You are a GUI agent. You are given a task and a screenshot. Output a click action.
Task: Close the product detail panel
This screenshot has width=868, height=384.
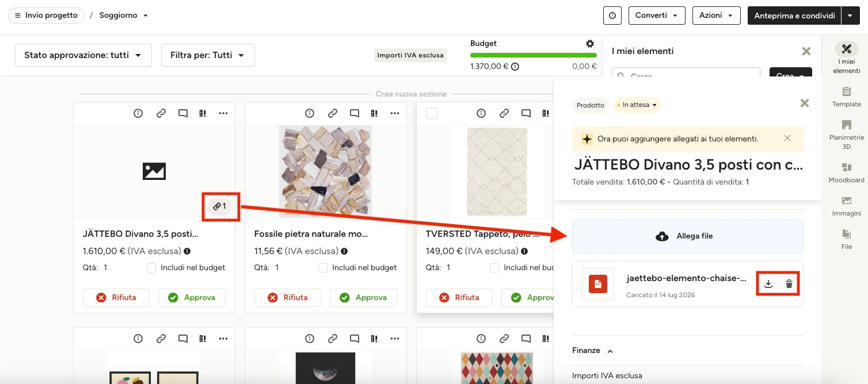[x=805, y=103]
